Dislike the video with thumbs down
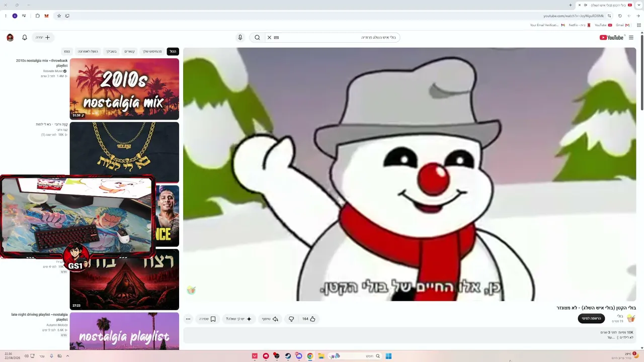Screen dimensions: 644x362 pos(291,319)
